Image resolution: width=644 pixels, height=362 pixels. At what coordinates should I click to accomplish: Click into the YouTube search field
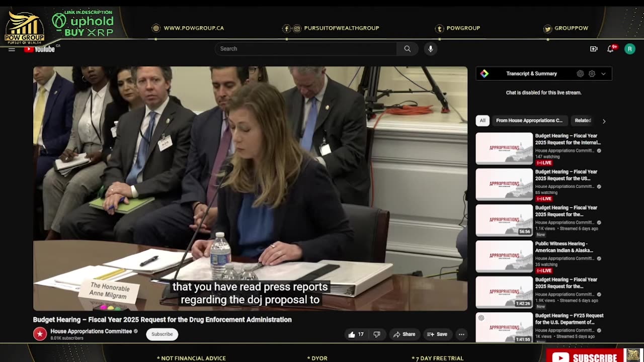point(306,49)
